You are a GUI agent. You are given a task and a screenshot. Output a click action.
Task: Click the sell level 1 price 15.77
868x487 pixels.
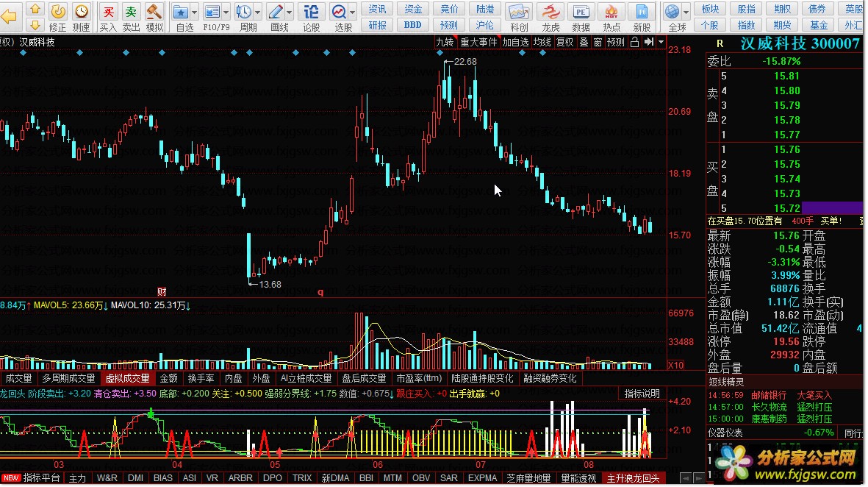(x=786, y=135)
